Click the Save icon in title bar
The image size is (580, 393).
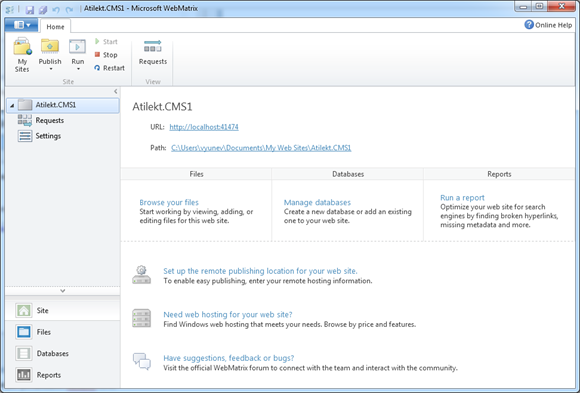(x=30, y=9)
